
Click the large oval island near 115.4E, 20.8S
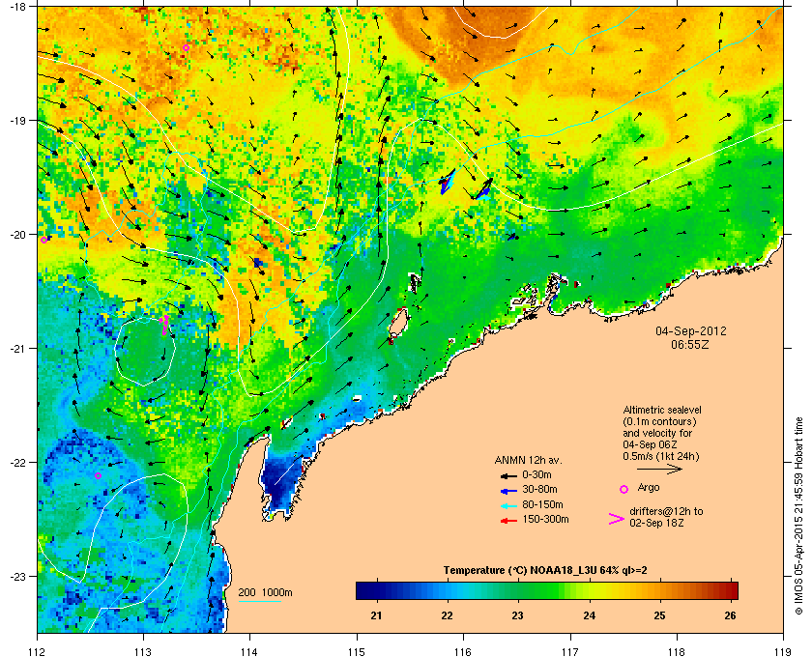point(398,322)
